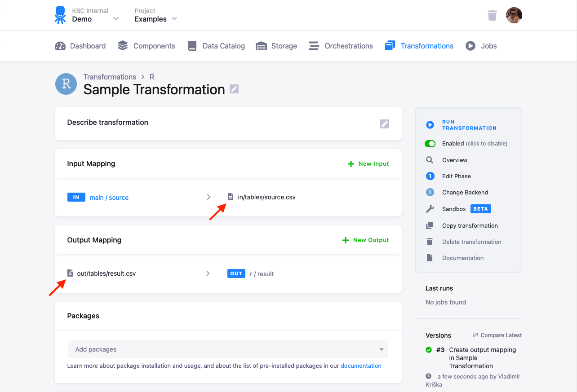Open the packages documentation link
The image size is (577, 392).
[x=361, y=366]
